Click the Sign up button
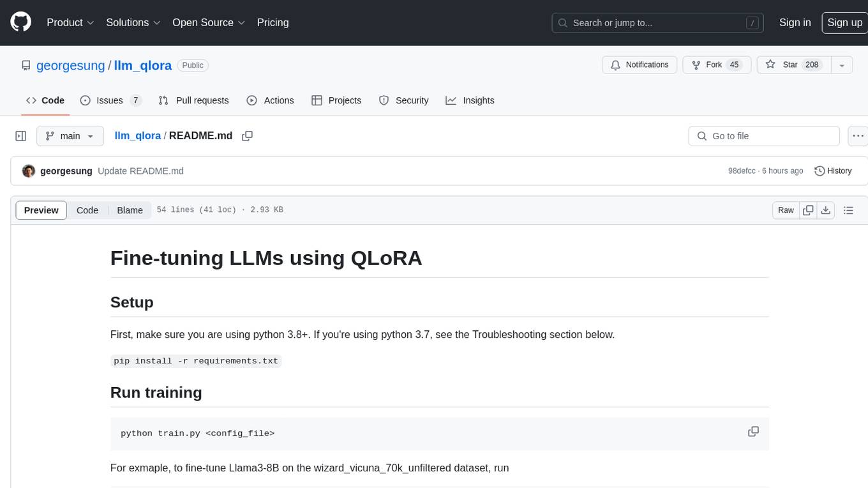Screen dimensions: 868x488 click(x=844, y=22)
